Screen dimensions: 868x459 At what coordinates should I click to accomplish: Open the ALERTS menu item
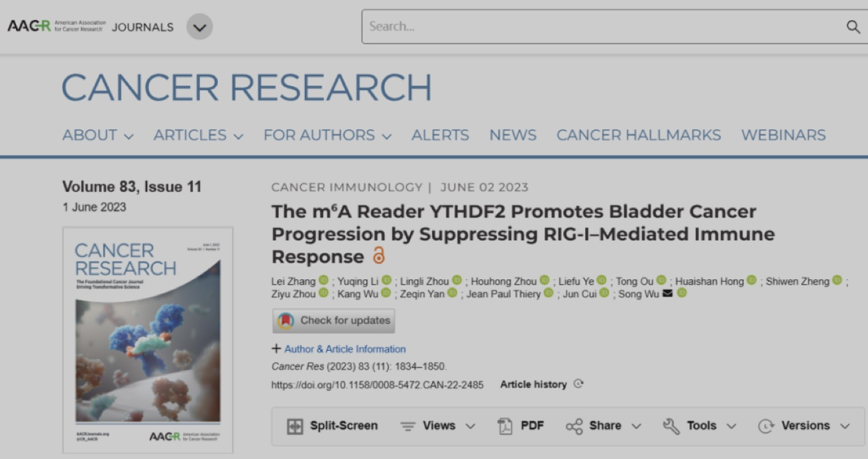[440, 135]
